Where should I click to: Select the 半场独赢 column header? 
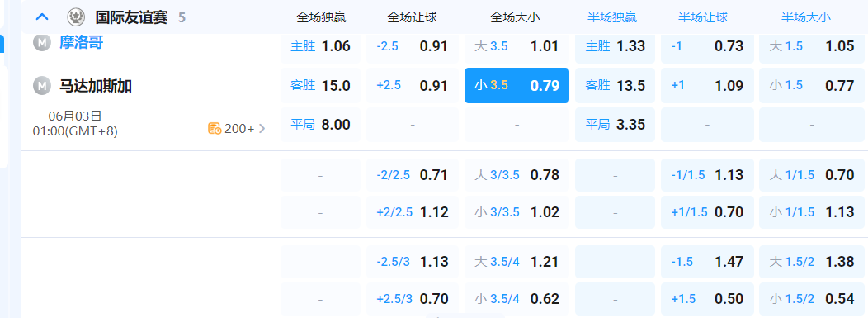(x=612, y=17)
